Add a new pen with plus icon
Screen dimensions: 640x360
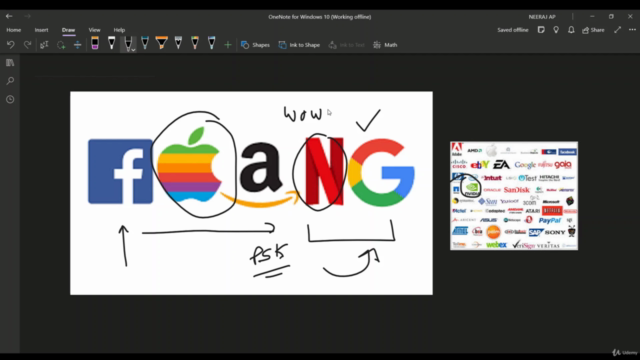point(228,45)
